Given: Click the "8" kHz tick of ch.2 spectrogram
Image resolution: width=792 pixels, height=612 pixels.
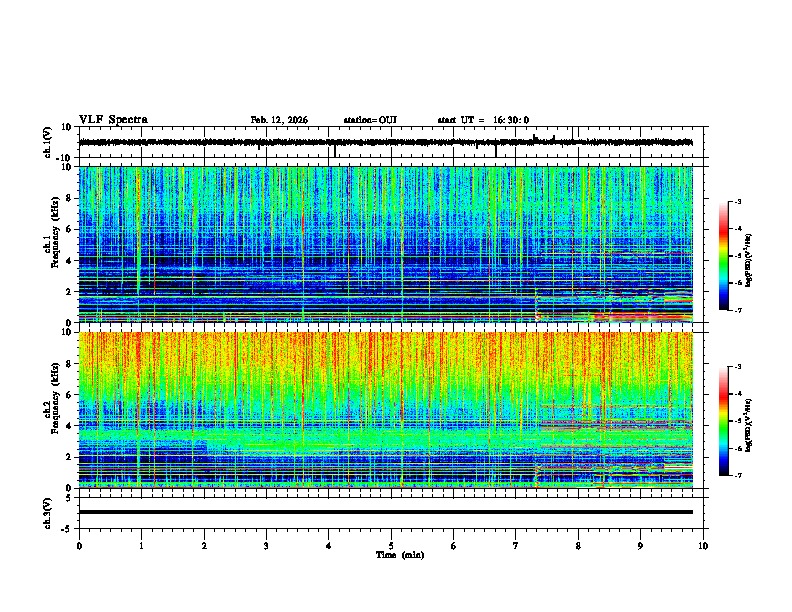Looking at the screenshot, I should [x=70, y=364].
